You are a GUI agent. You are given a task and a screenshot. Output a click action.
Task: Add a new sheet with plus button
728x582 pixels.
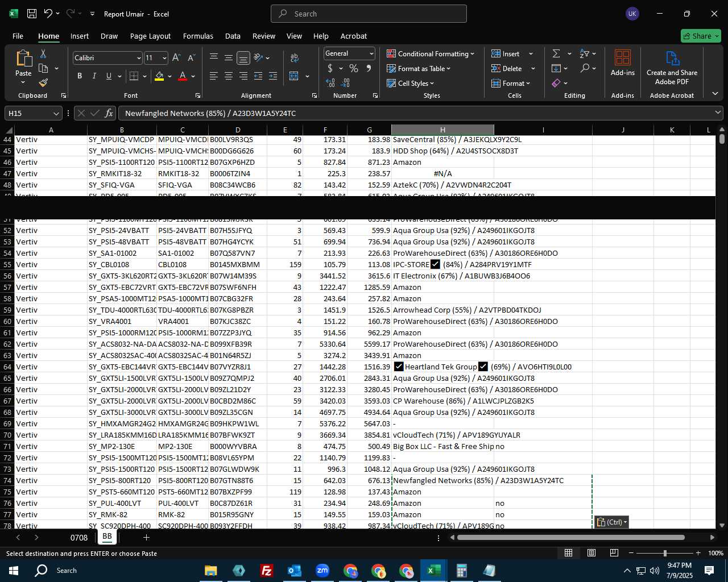coord(146,537)
